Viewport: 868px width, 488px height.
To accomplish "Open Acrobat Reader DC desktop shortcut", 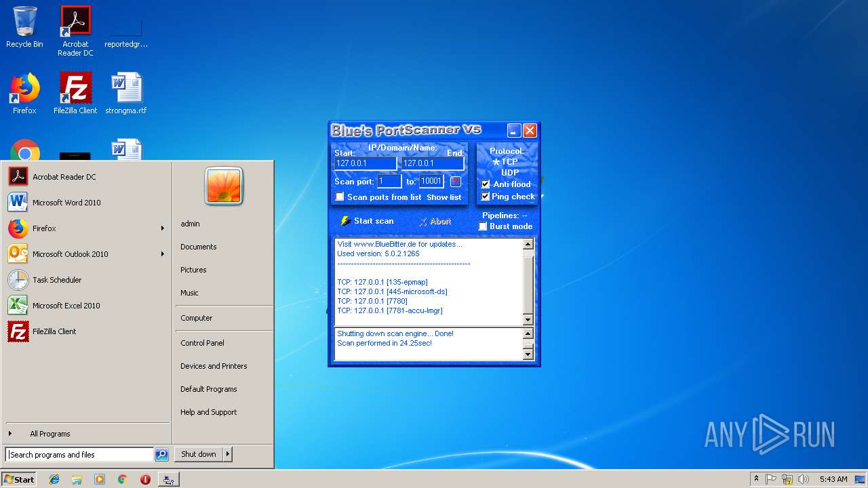I will [75, 31].
